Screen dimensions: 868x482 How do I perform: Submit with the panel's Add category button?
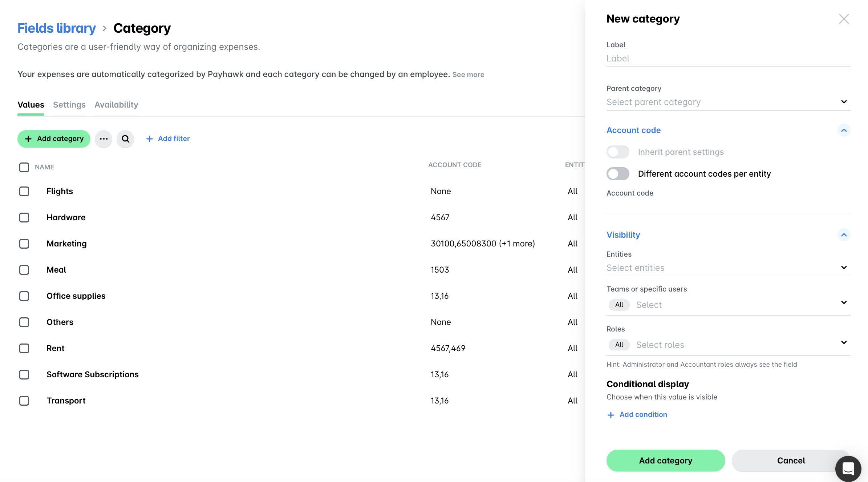[x=666, y=461]
